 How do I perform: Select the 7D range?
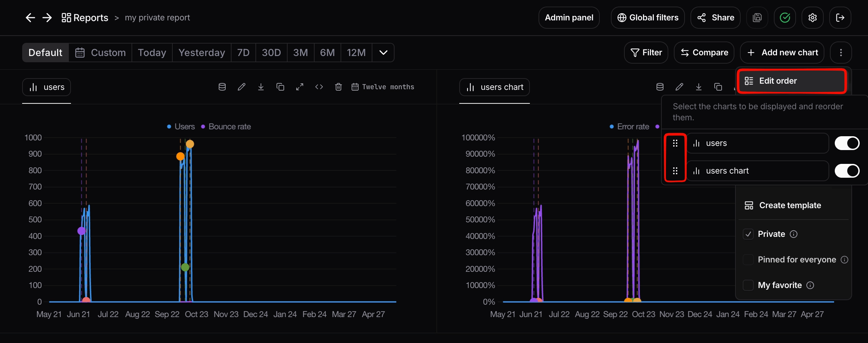pos(243,53)
